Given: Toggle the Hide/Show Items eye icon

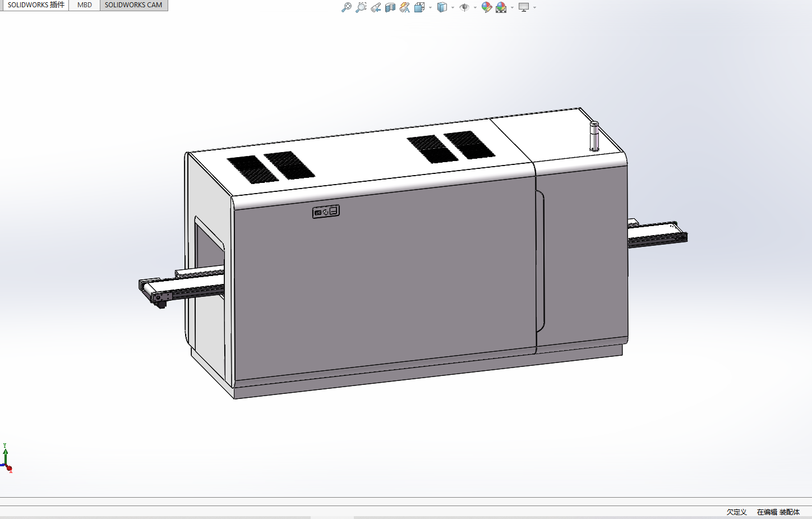Looking at the screenshot, I should (x=464, y=7).
